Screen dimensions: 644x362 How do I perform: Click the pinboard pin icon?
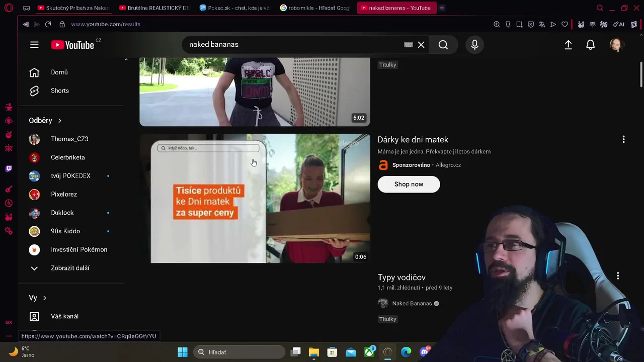(x=508, y=24)
